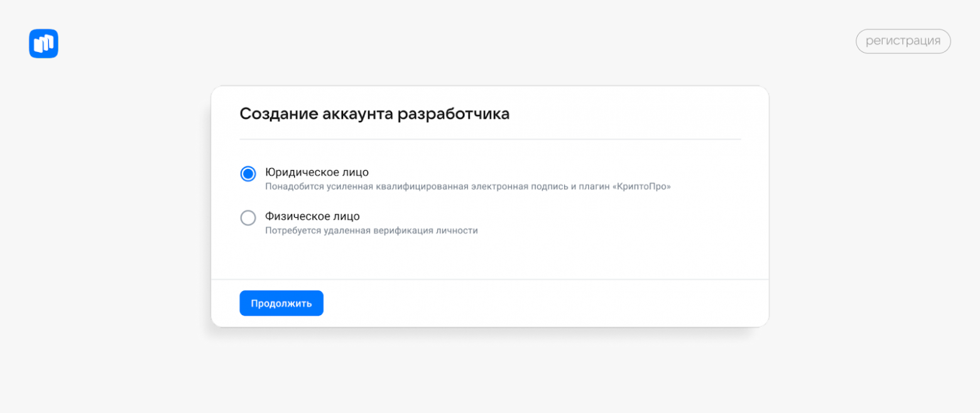Screen dimensions: 980x413
Task: Click the white bars inside the logo
Action: [x=43, y=44]
